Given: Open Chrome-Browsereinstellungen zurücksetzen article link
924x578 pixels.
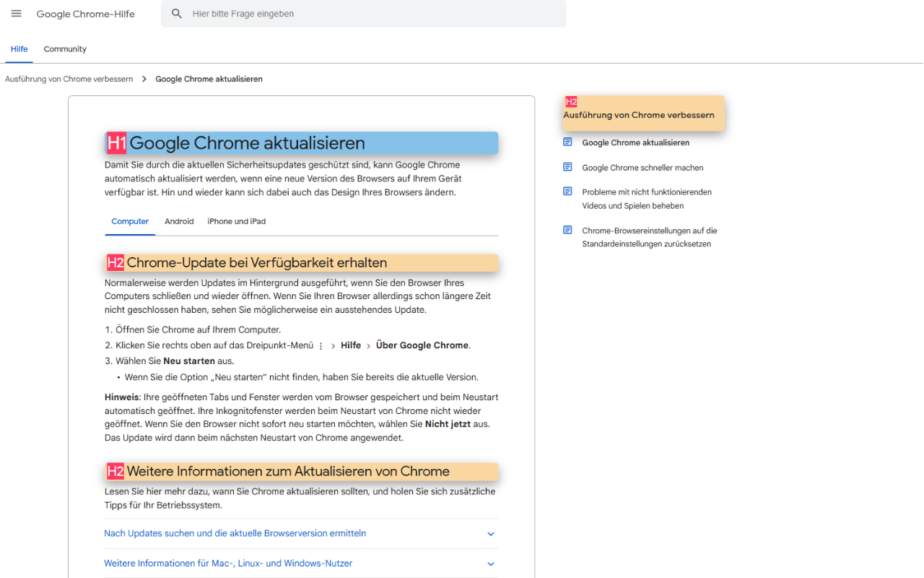Looking at the screenshot, I should [x=650, y=237].
